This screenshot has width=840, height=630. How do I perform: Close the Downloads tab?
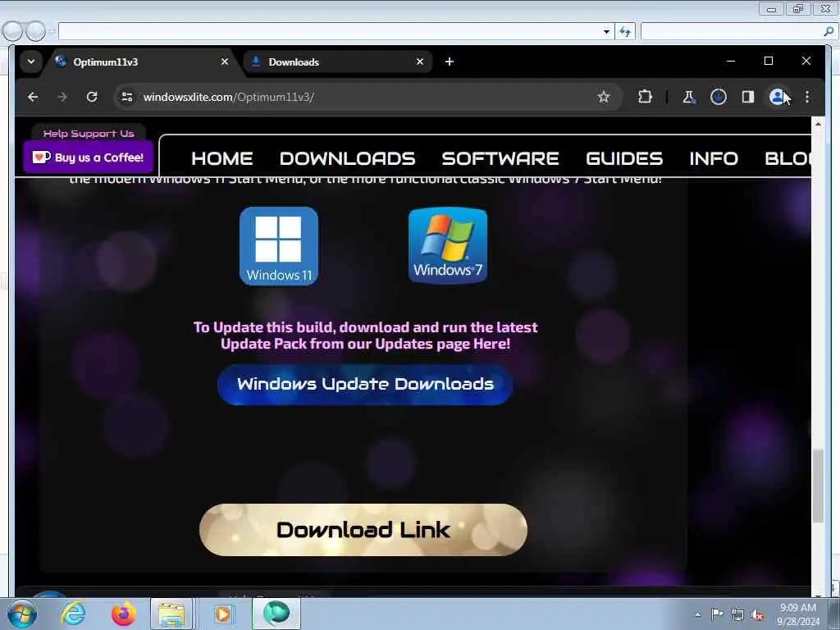pyautogui.click(x=420, y=62)
